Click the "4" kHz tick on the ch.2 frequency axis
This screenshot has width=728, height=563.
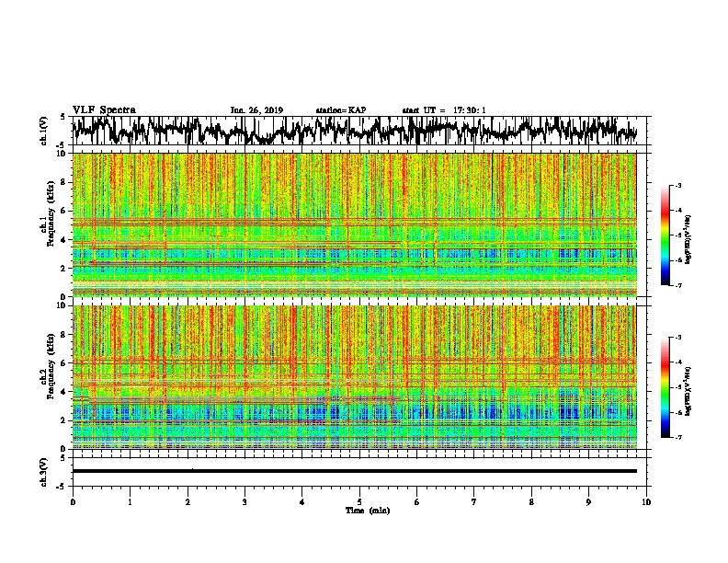click(x=64, y=392)
